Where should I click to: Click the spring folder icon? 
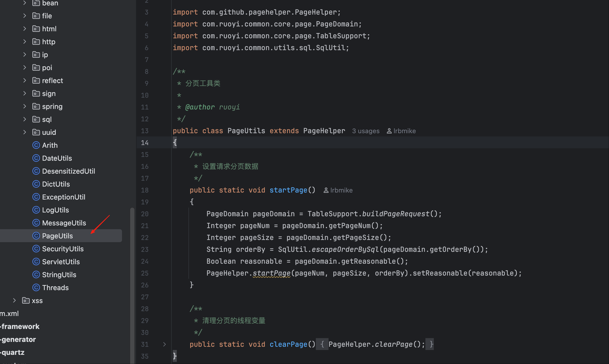pos(36,107)
